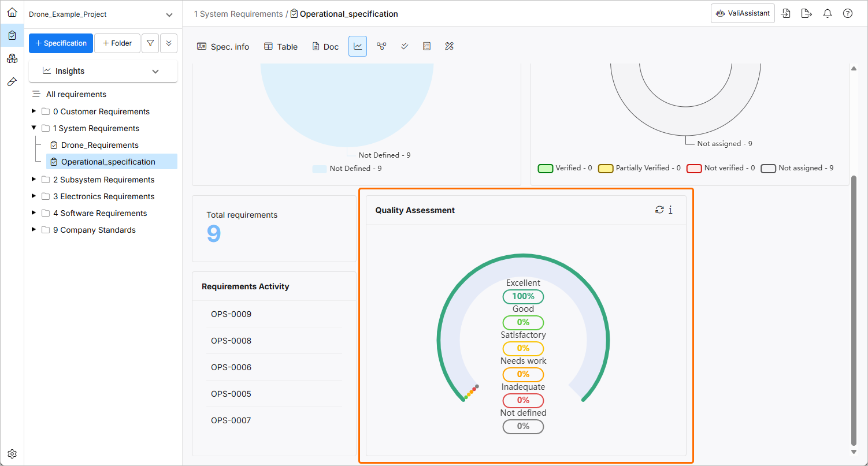This screenshot has width=868, height=466.
Task: Collapse the 1 System Requirements folder arrow
Action: (34, 128)
